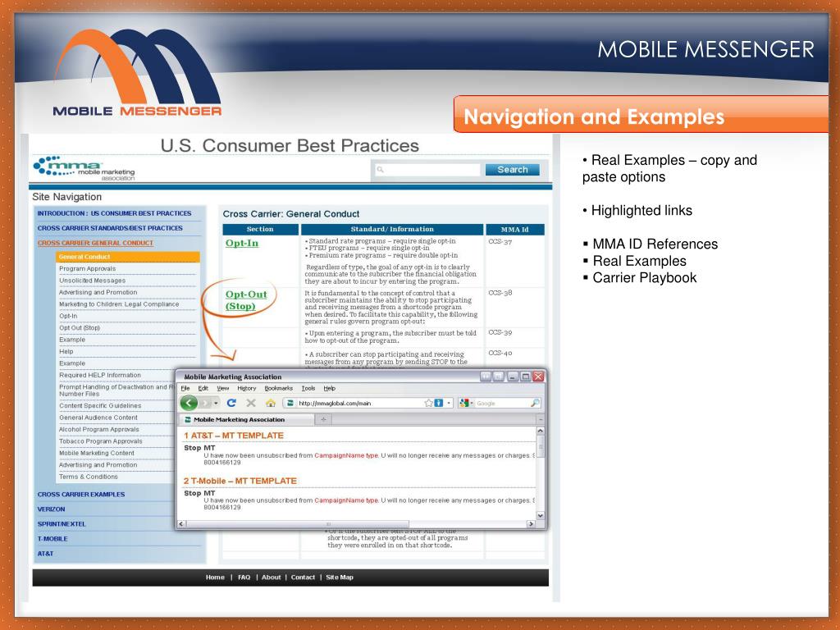Open the search engine chooser dropdown
The image size is (840, 630).
(x=472, y=403)
